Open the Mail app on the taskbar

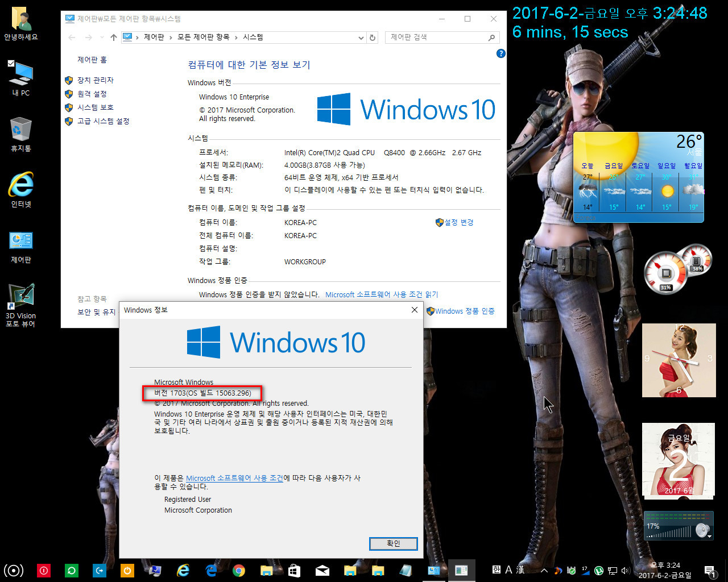coord(322,570)
